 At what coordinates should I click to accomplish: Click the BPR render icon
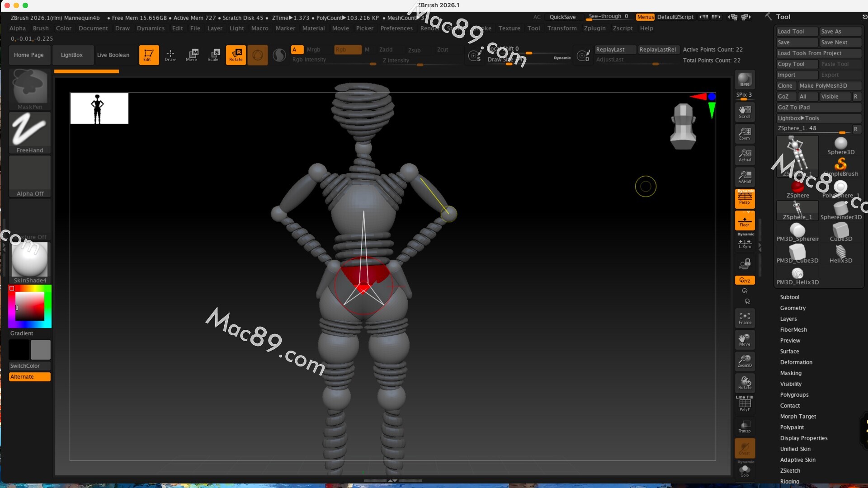click(745, 80)
